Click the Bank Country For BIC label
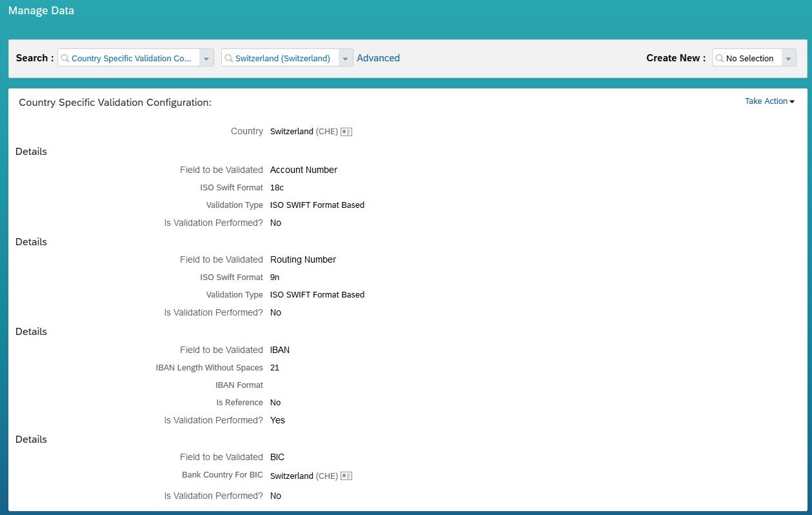The width and height of the screenshot is (812, 515). [223, 475]
